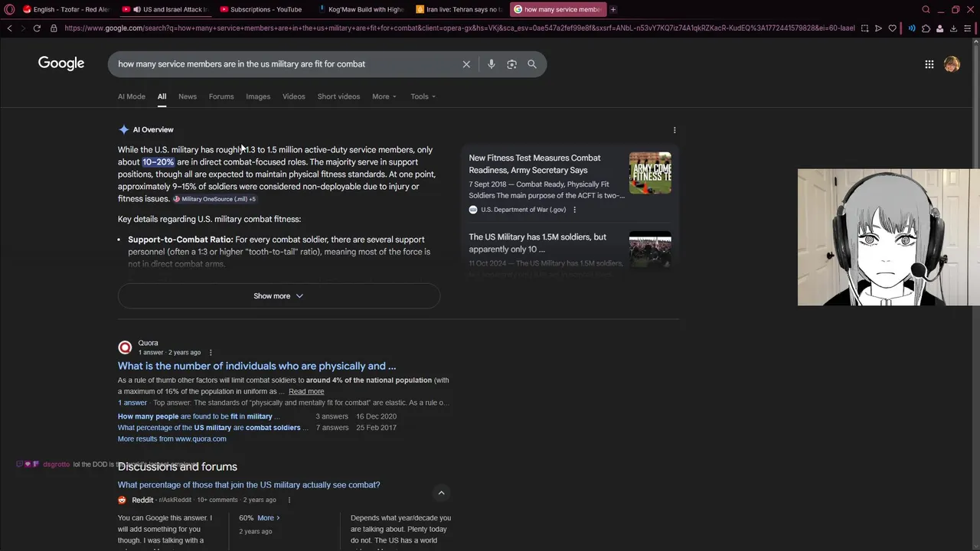980x551 pixels.
Task: Open the Google apps grid
Action: (929, 64)
